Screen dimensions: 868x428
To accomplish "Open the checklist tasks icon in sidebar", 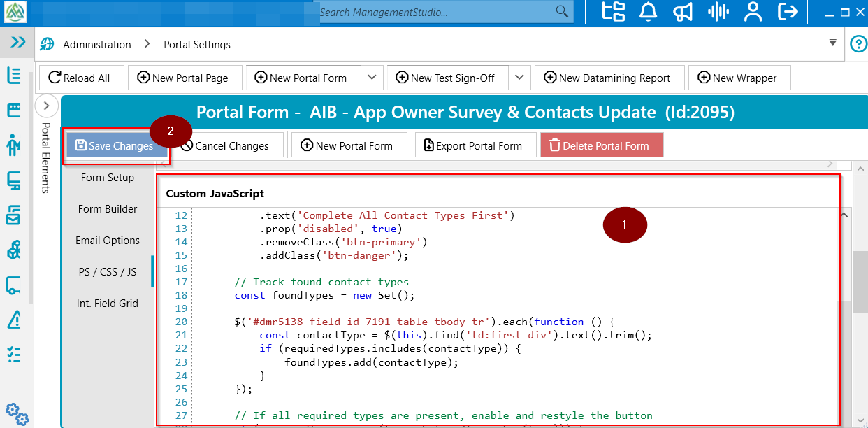I will [x=13, y=355].
